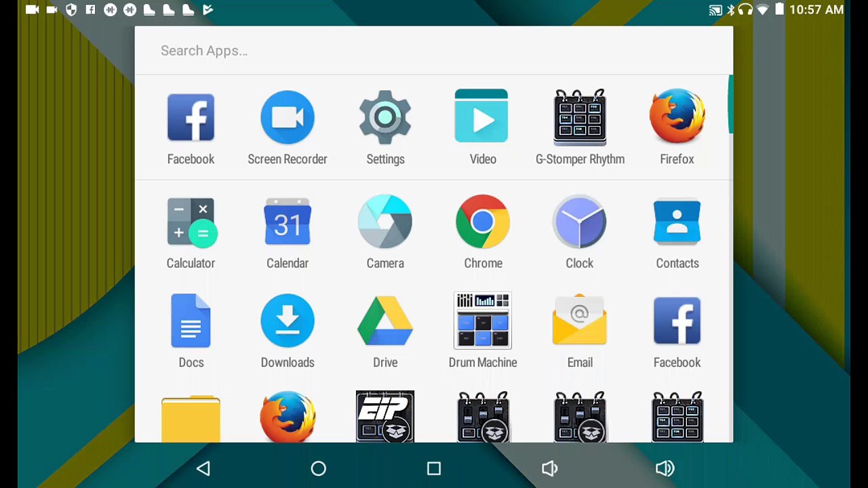Tap the cast screen status icon
Screen dimensions: 868x488
(715, 9)
